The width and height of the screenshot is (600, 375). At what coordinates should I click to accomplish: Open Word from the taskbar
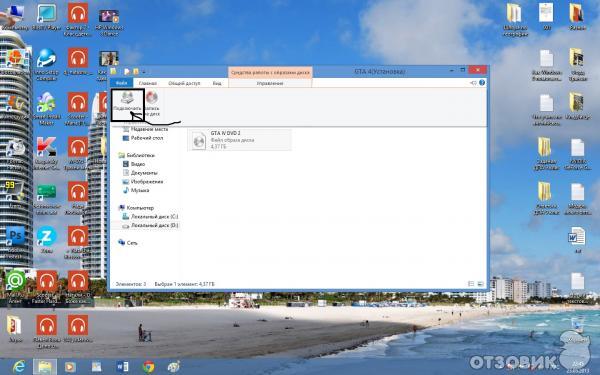point(122,367)
